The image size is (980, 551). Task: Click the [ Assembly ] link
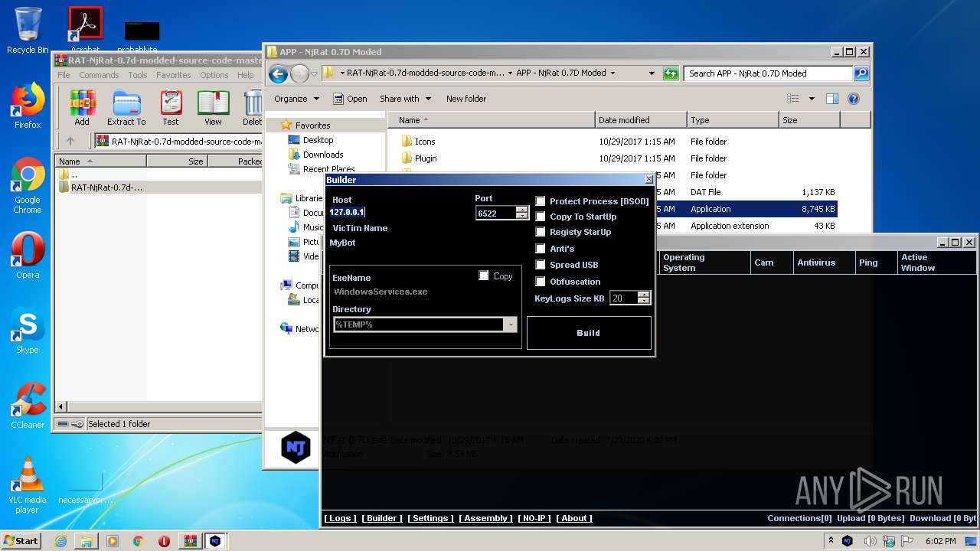coord(485,518)
